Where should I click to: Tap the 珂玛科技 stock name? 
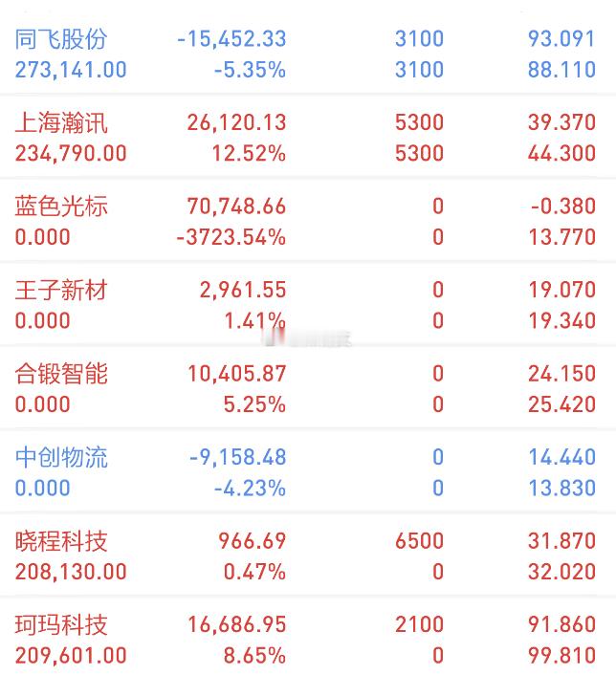61,624
